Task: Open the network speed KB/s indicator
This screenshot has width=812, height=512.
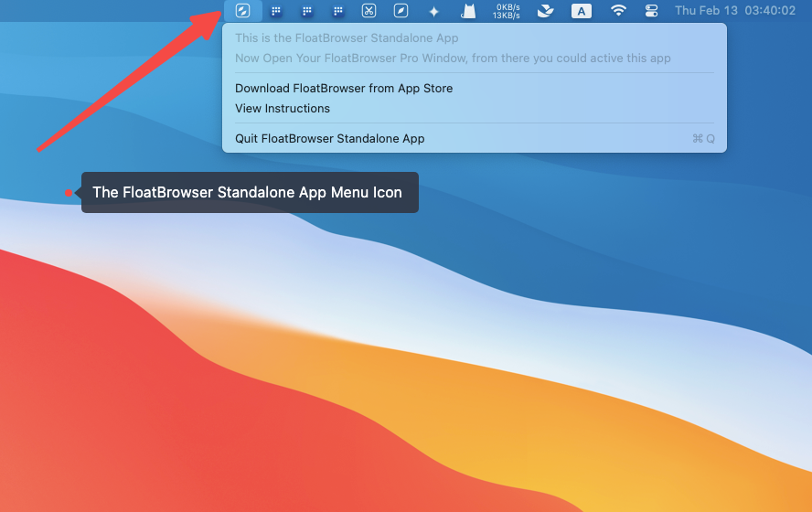Action: (x=507, y=11)
